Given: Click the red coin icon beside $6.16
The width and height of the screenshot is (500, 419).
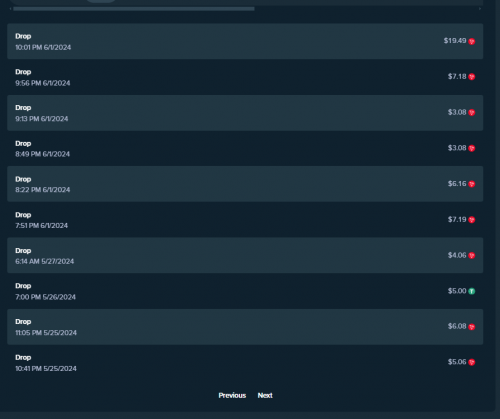Looking at the screenshot, I should tap(472, 184).
